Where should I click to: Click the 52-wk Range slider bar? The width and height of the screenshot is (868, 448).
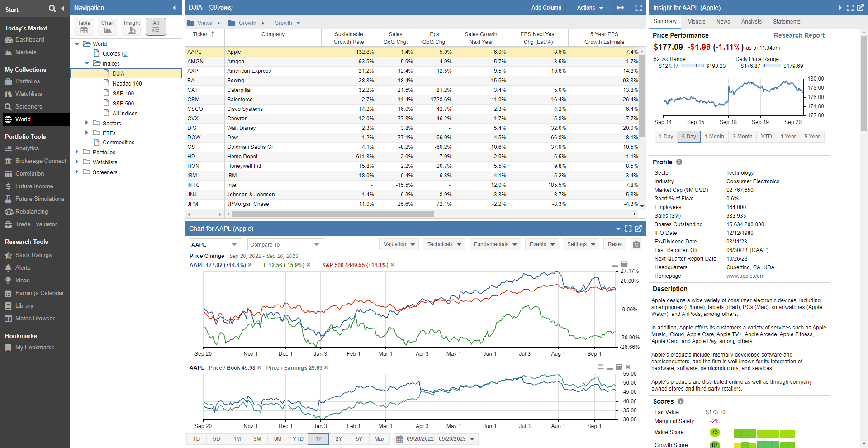(692, 66)
